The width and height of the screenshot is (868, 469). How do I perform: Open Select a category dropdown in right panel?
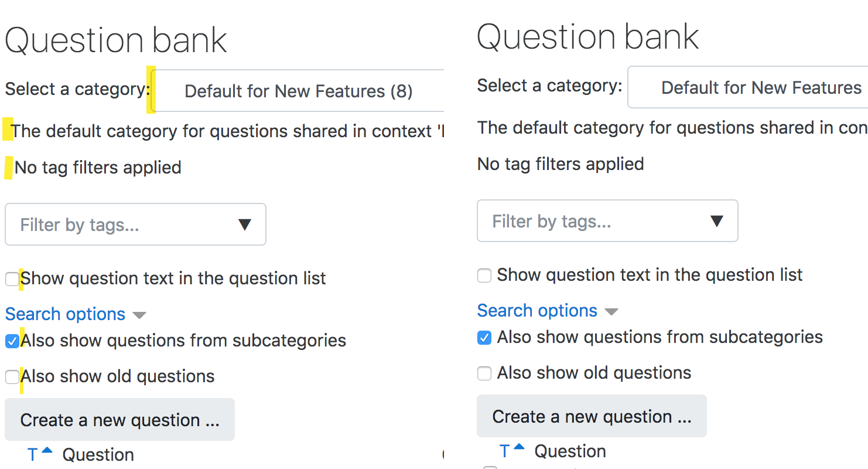pyautogui.click(x=748, y=87)
